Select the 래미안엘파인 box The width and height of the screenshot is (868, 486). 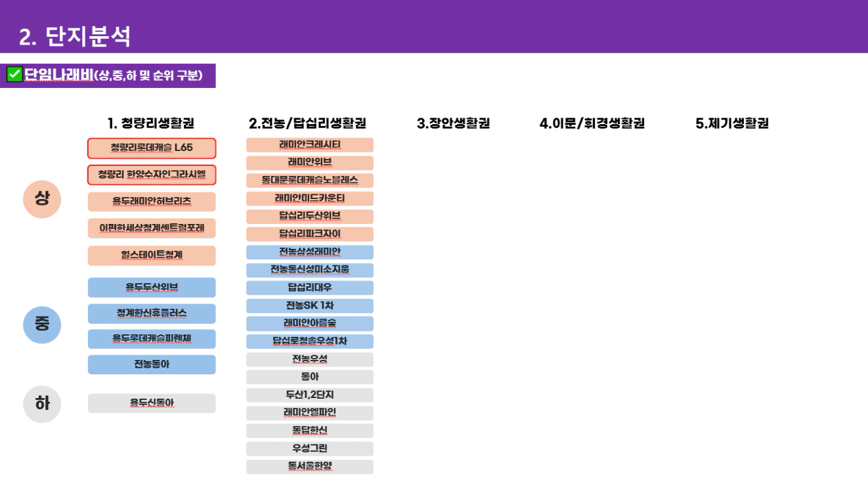point(310,413)
